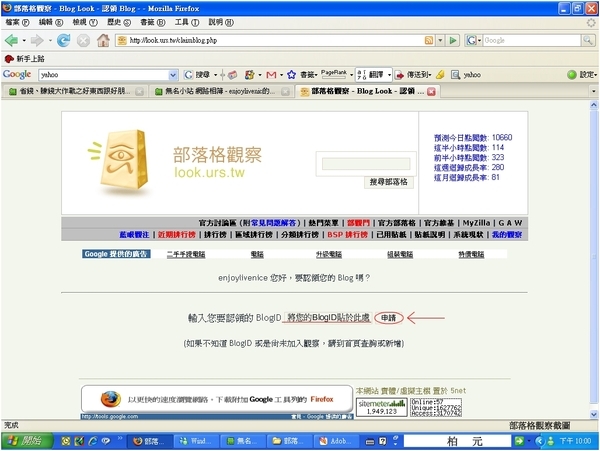Screen dimensions: 600x451
Task: Open the 我的觀察 link
Action: (507, 234)
